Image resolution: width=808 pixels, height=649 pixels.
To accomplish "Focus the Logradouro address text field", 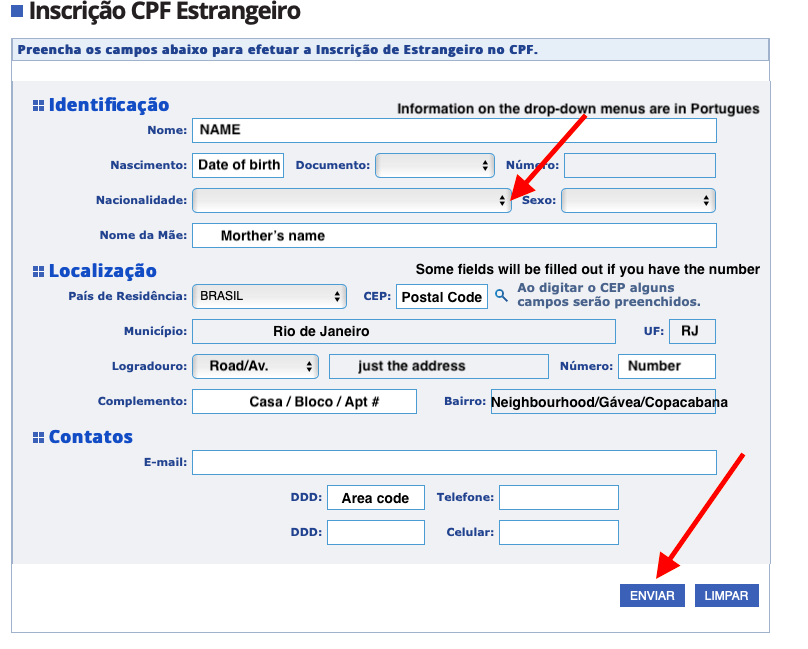I will 439,367.
